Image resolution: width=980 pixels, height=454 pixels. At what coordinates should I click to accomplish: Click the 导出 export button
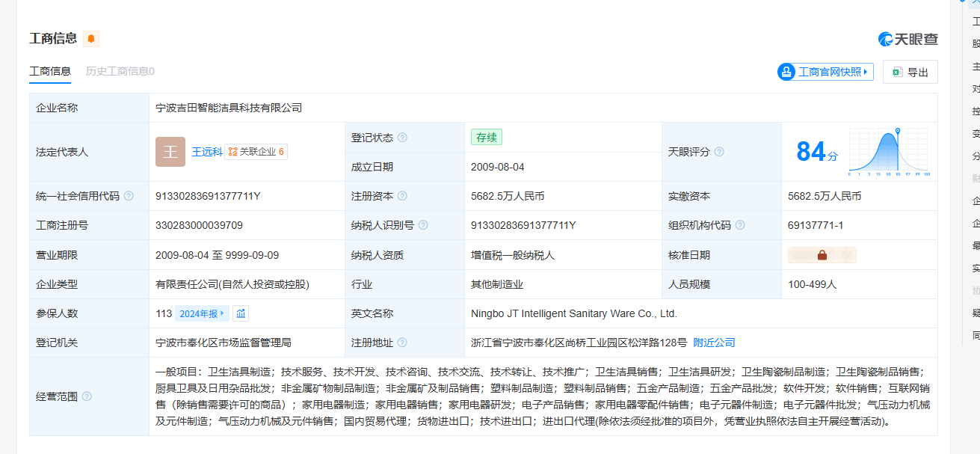(x=910, y=72)
